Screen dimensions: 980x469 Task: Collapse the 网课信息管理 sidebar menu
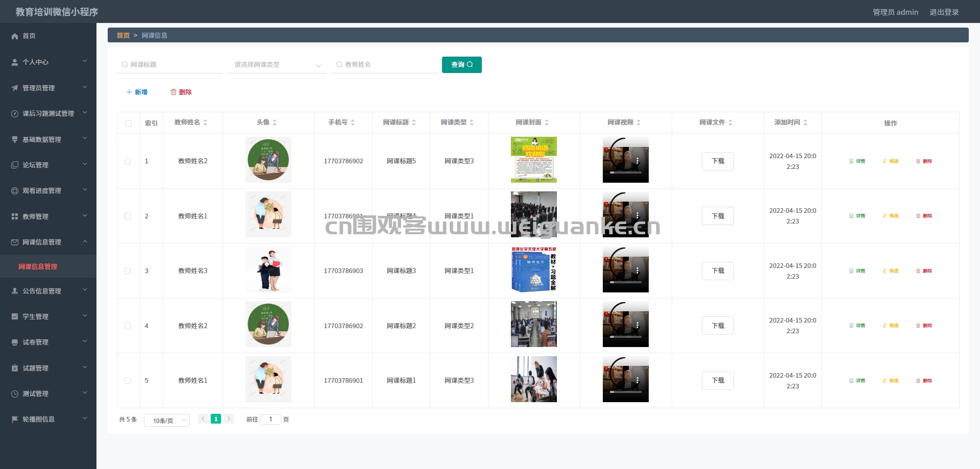point(48,242)
